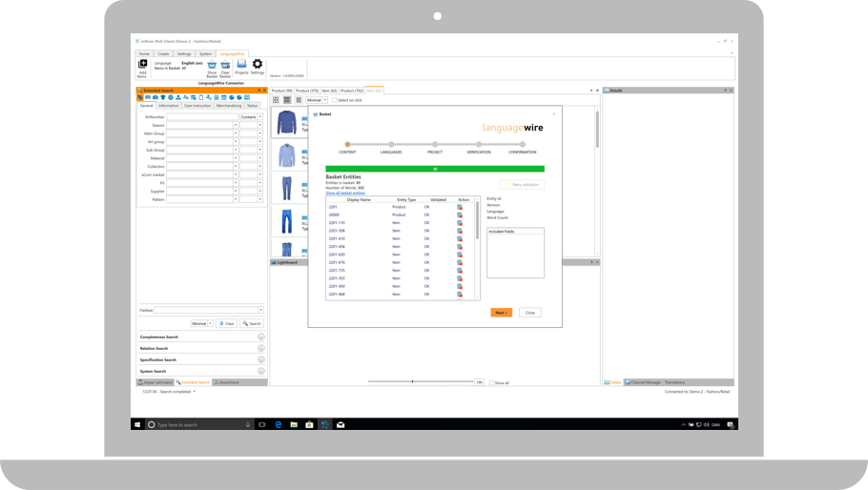This screenshot has height=490, width=868.
Task: Open the Season dropdown list
Action: pos(236,125)
